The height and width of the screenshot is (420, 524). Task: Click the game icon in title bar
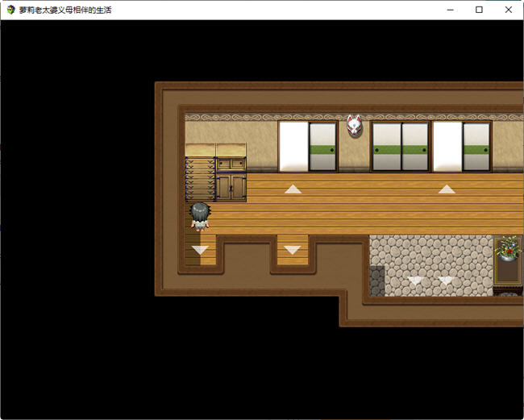click(x=10, y=10)
